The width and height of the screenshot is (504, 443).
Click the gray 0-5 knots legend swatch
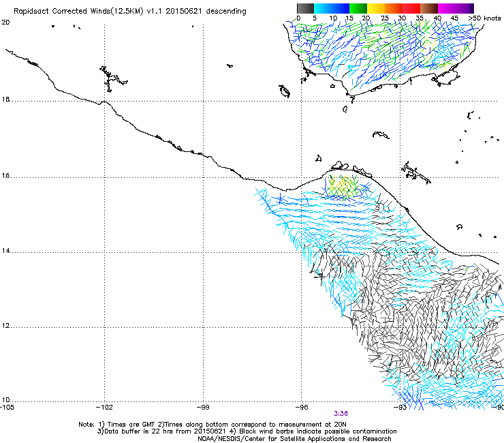point(306,8)
